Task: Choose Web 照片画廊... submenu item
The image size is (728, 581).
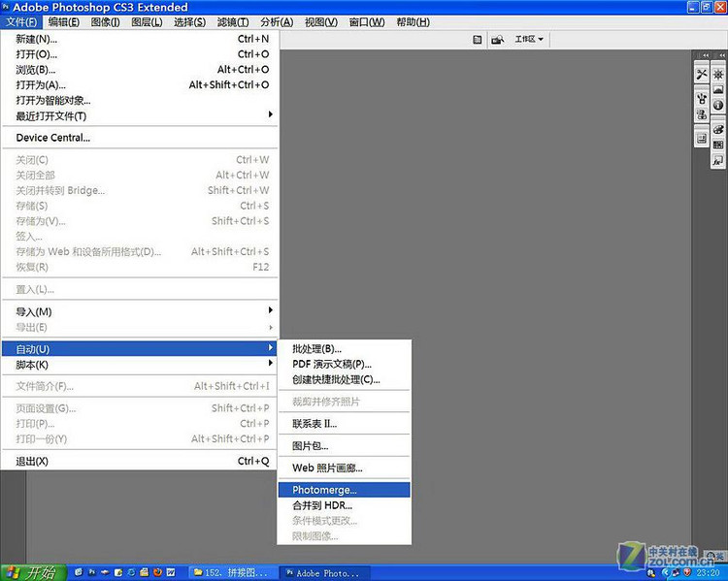Action: pos(344,468)
